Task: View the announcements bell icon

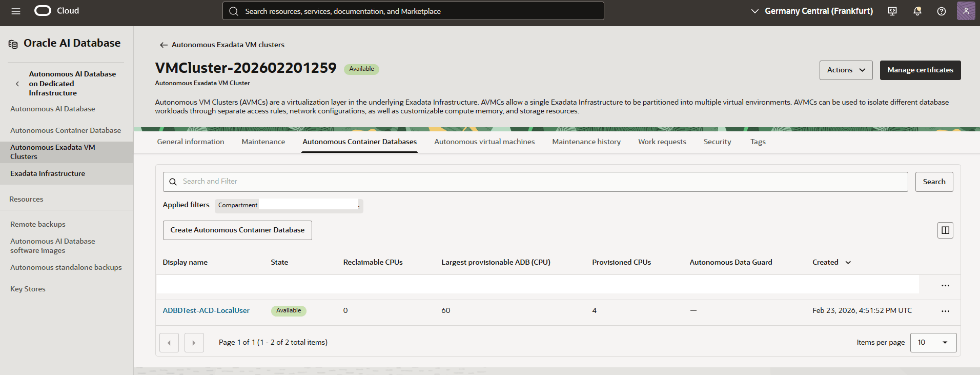Action: pyautogui.click(x=917, y=11)
